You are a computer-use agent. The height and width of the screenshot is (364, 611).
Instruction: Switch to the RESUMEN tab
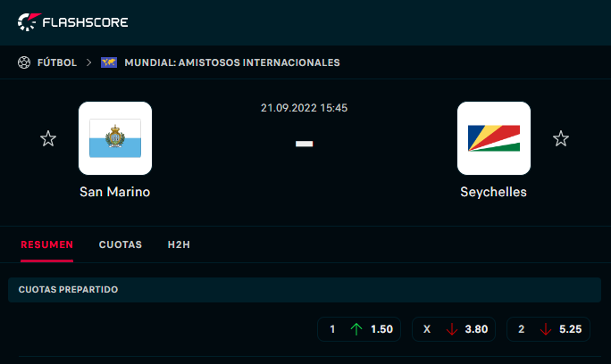(46, 244)
